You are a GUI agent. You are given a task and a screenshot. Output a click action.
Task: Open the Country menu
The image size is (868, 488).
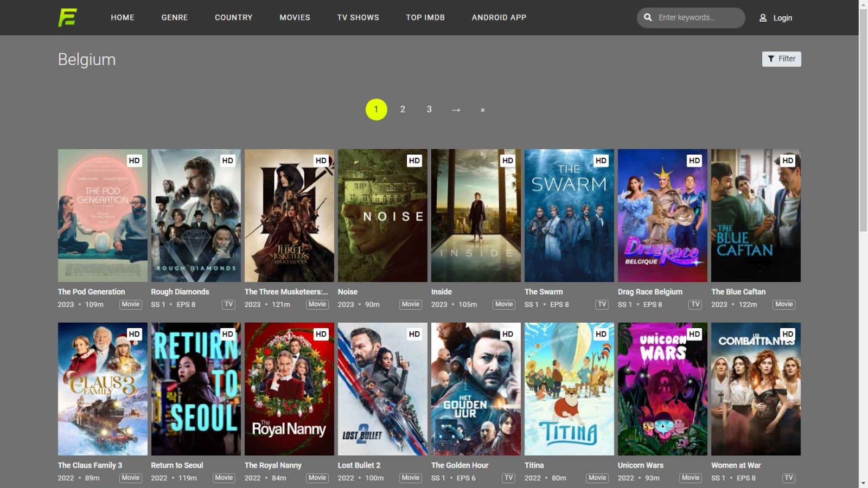click(234, 17)
